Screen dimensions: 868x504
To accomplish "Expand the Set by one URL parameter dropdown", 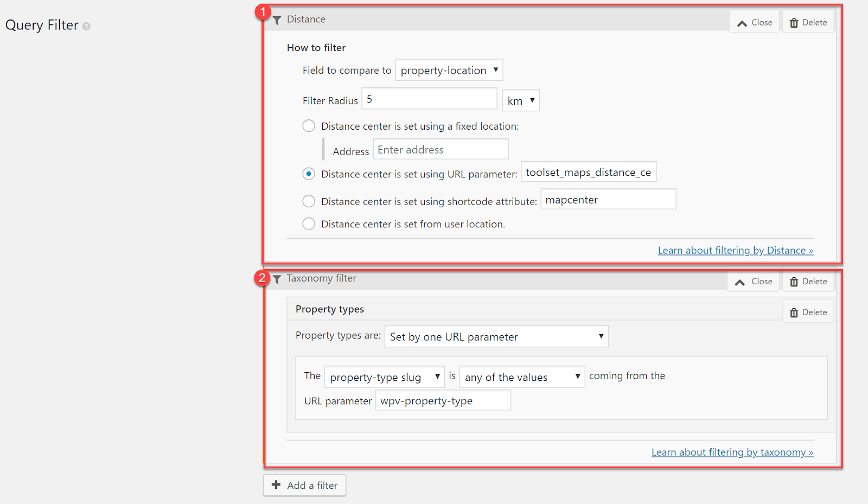I will pos(496,336).
